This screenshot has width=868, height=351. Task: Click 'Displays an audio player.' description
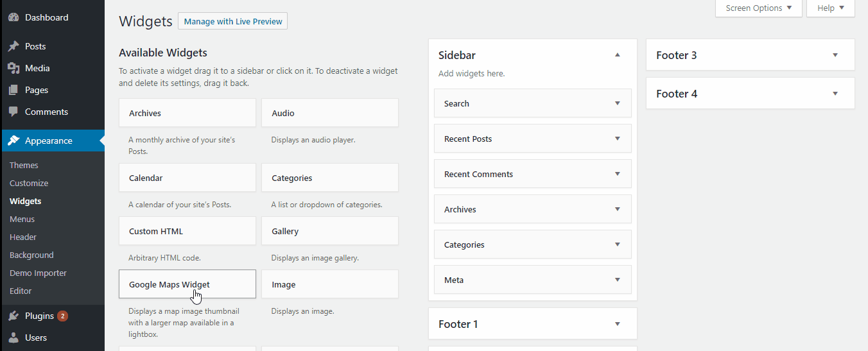313,139
